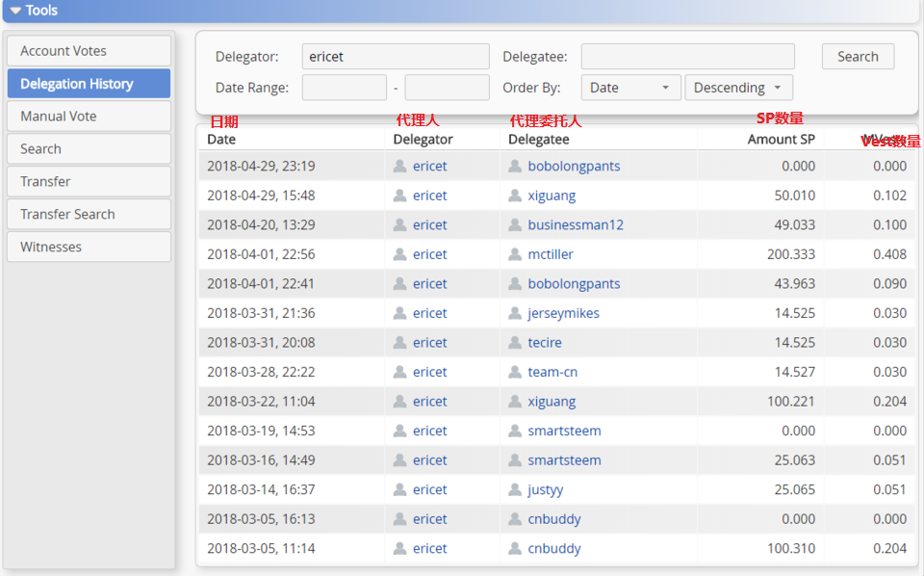Open the Account Votes menu item
This screenshot has height=576, width=924.
click(88, 51)
